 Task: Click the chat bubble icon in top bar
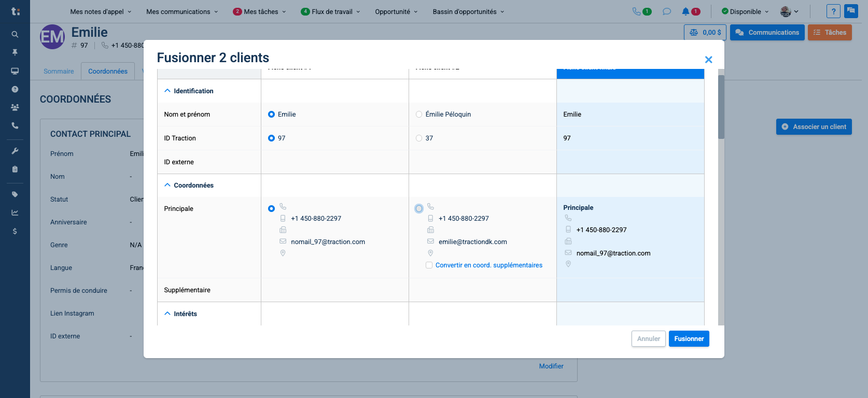[x=667, y=11]
